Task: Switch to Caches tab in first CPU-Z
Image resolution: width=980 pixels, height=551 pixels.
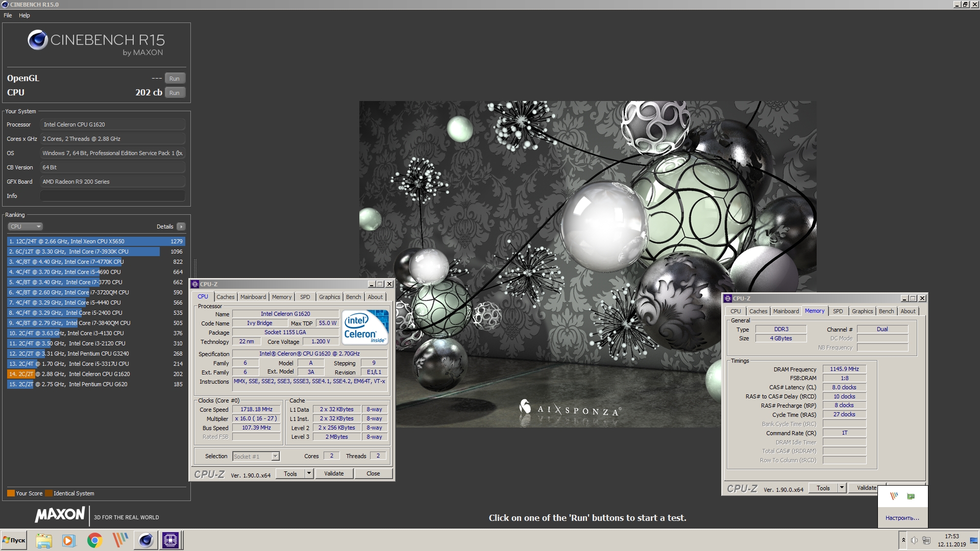Action: 225,297
